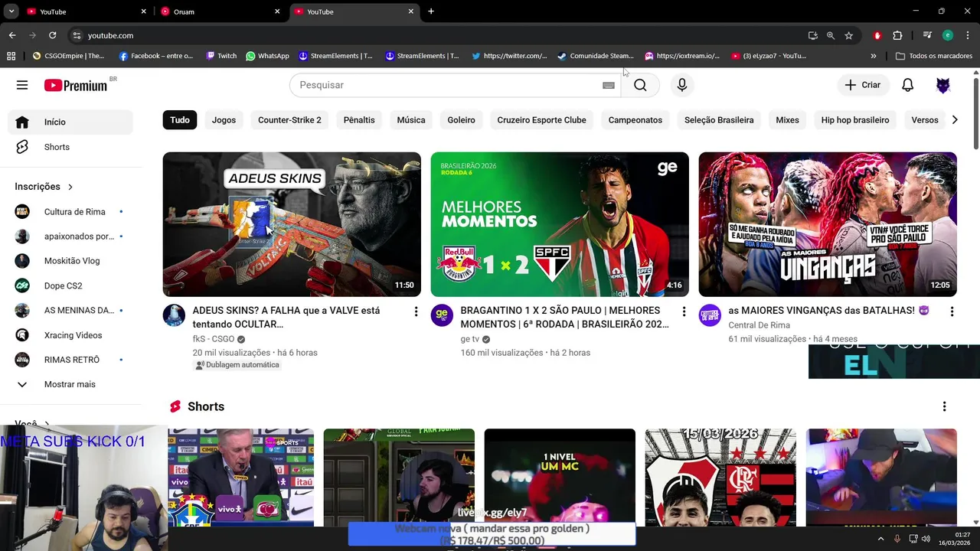Viewport: 980px width, 551px height.
Task: Open notifications bell
Action: 907,85
